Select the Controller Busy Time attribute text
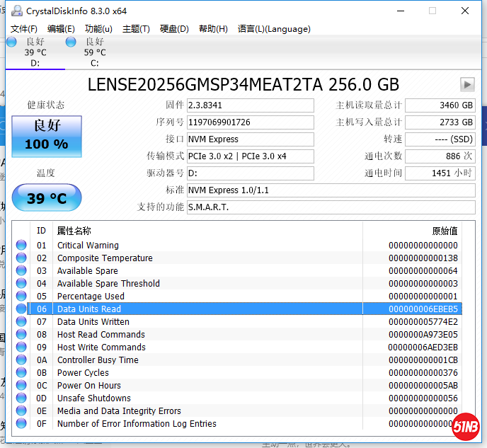 pos(98,360)
